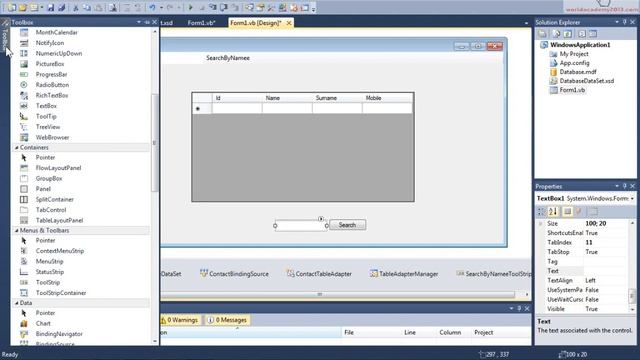The width and height of the screenshot is (640, 360).
Task: Switch to Form1.vb code tab
Action: coord(201,23)
